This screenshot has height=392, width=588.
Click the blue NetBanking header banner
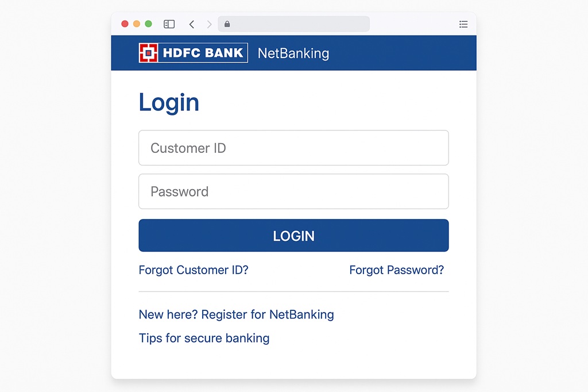(x=402, y=52)
